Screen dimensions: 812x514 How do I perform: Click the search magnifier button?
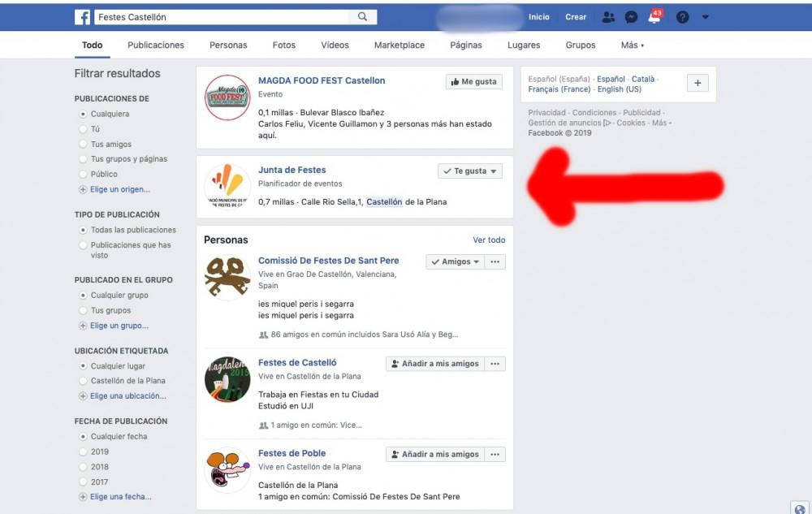(362, 17)
